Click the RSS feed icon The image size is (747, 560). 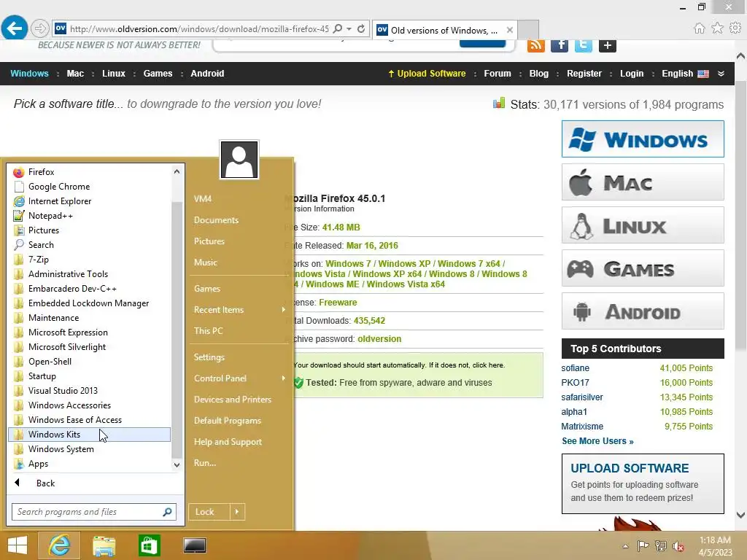click(x=536, y=45)
